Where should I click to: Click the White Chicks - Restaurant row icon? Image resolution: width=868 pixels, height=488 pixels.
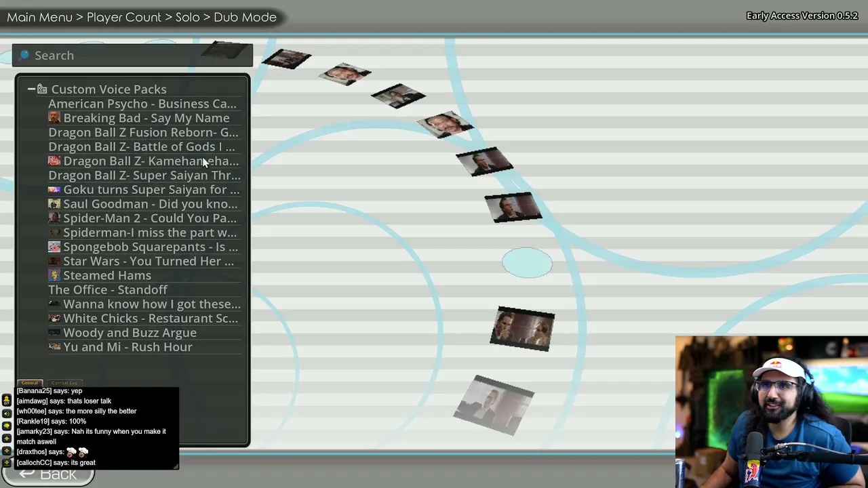(x=54, y=319)
